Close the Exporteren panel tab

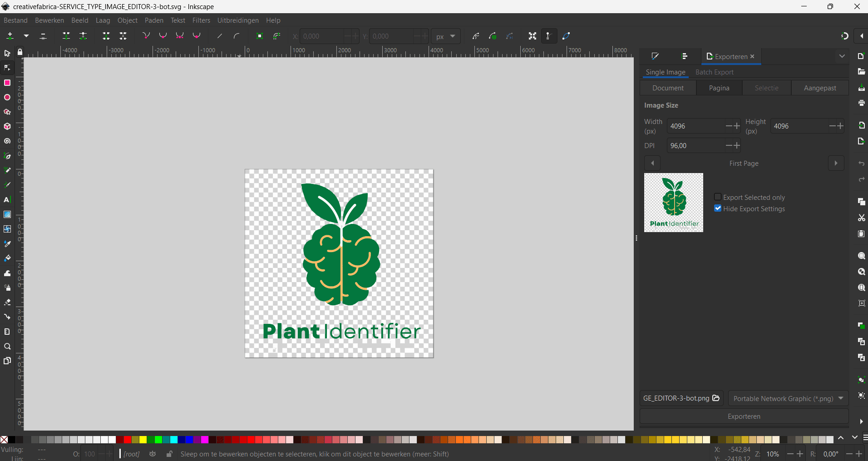(752, 56)
